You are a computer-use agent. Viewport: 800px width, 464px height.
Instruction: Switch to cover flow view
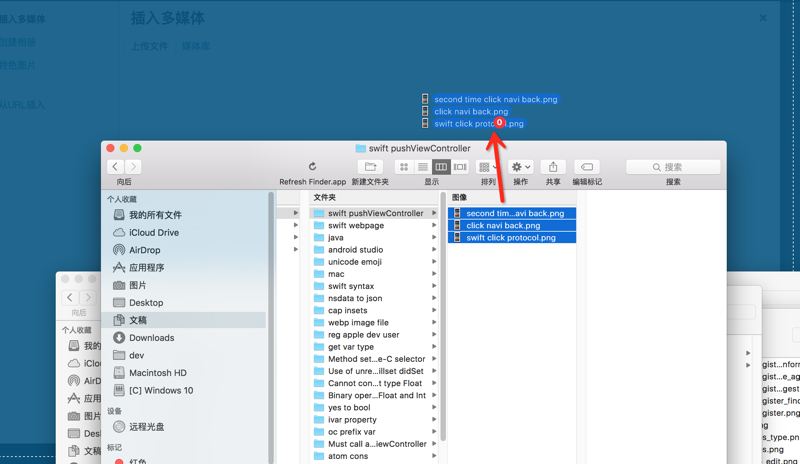click(460, 166)
